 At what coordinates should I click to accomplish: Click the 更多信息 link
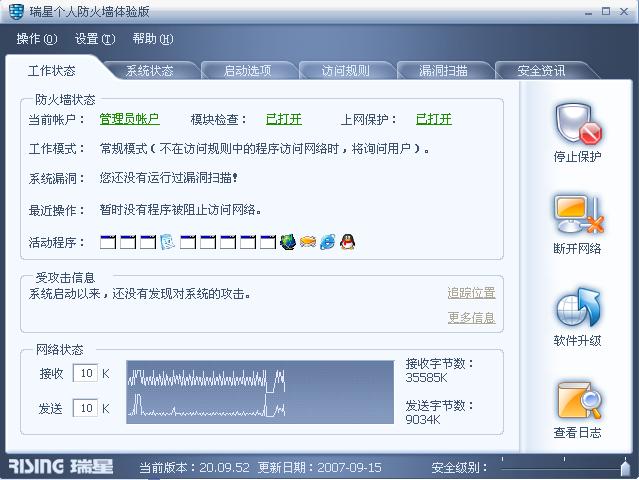coord(472,317)
